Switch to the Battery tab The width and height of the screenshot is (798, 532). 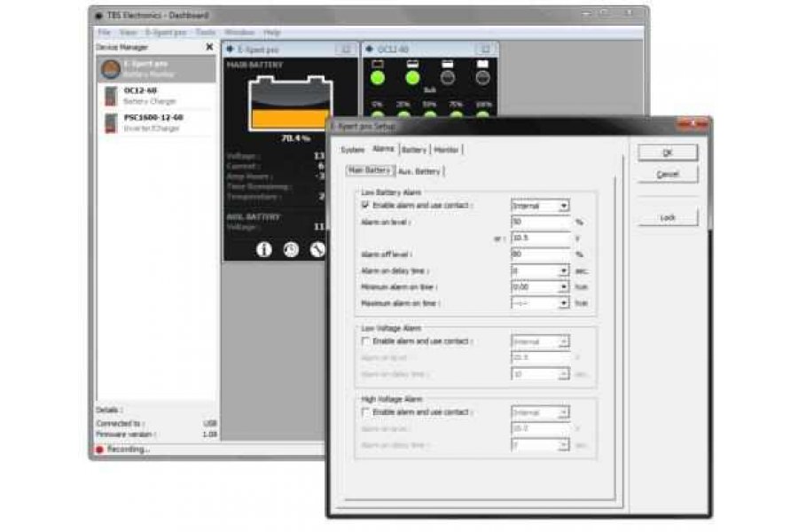[x=414, y=150]
